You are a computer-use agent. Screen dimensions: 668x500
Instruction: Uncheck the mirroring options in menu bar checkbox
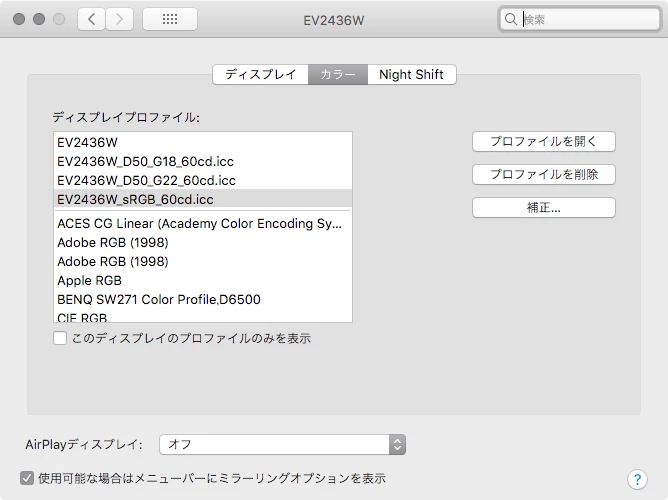(x=27, y=478)
